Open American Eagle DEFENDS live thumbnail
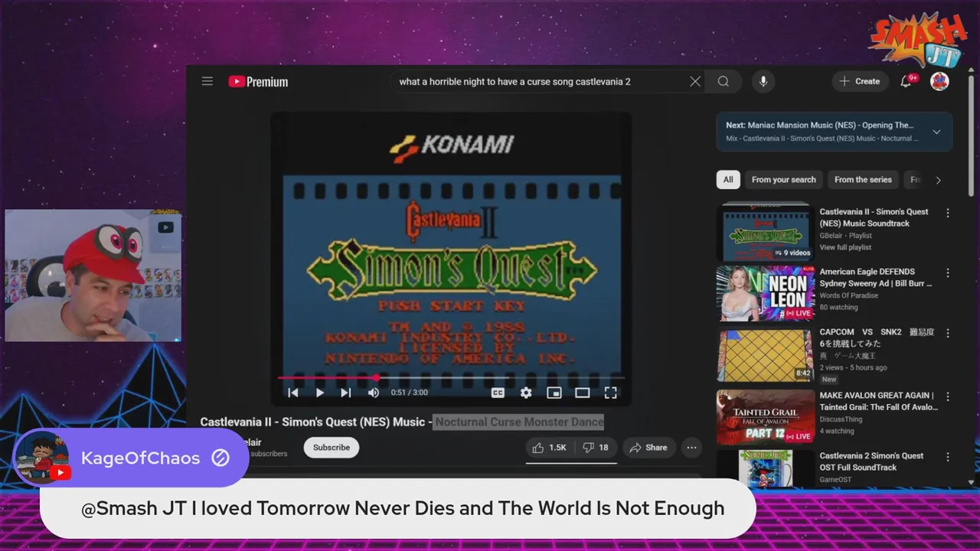Screen dimensions: 980x551 pos(766,294)
